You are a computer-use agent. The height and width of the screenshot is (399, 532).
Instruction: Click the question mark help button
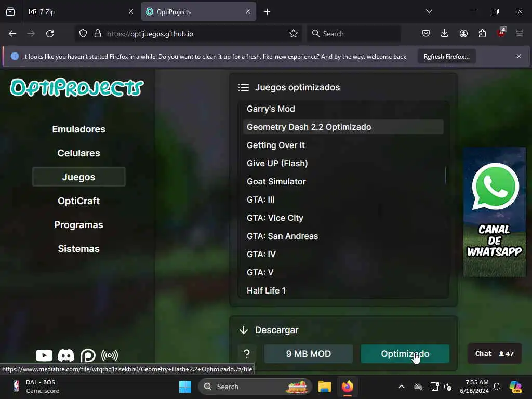click(x=247, y=354)
